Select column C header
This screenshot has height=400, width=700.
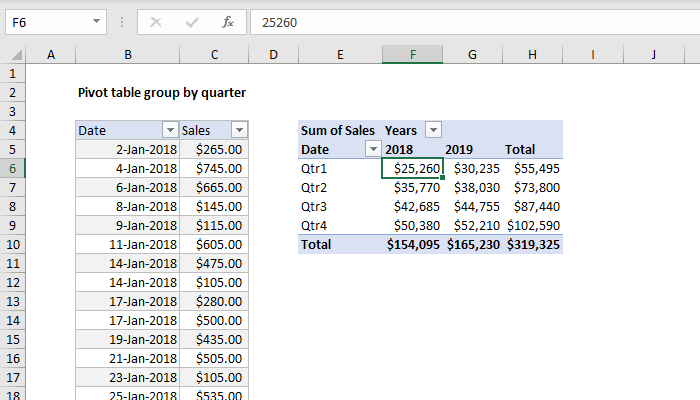[x=214, y=54]
